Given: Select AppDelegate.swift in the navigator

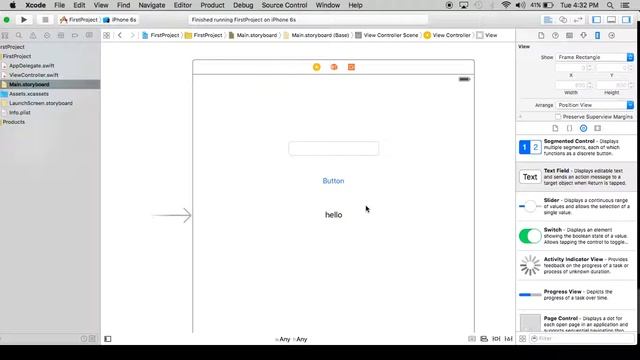Looking at the screenshot, I should [x=31, y=66].
